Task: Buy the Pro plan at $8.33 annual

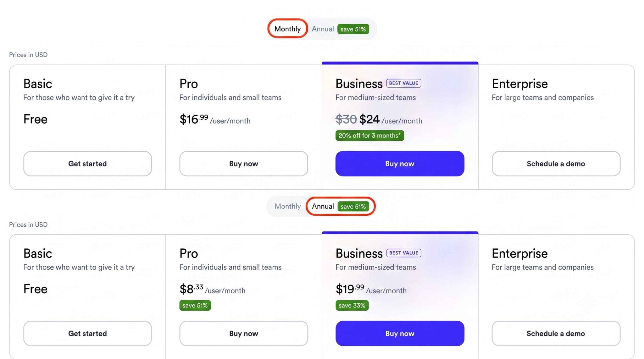Action: [243, 333]
